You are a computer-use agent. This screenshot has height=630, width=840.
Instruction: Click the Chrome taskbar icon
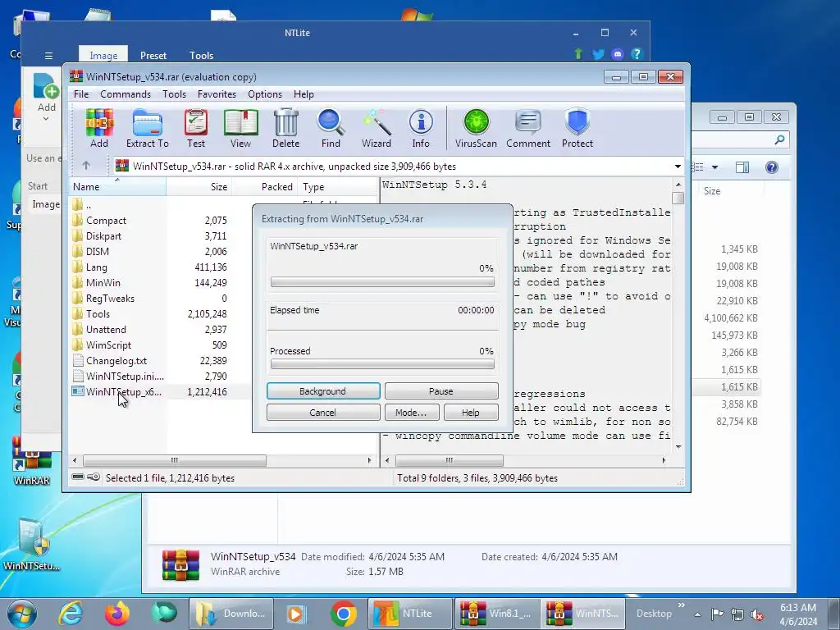(344, 614)
